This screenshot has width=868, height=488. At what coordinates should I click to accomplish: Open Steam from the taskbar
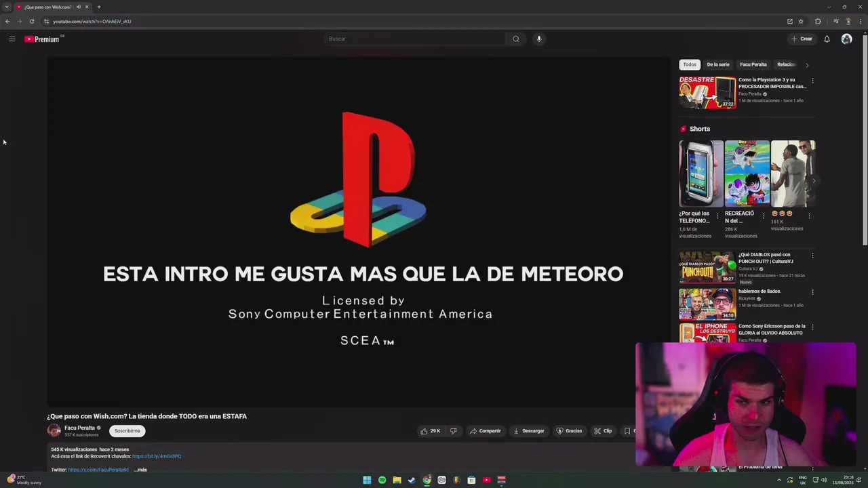412,480
